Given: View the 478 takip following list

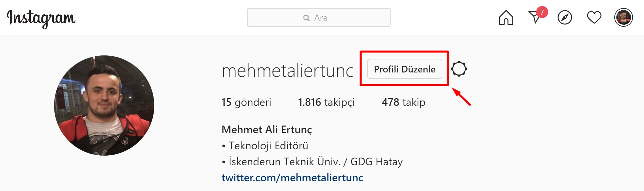Looking at the screenshot, I should click(403, 102).
